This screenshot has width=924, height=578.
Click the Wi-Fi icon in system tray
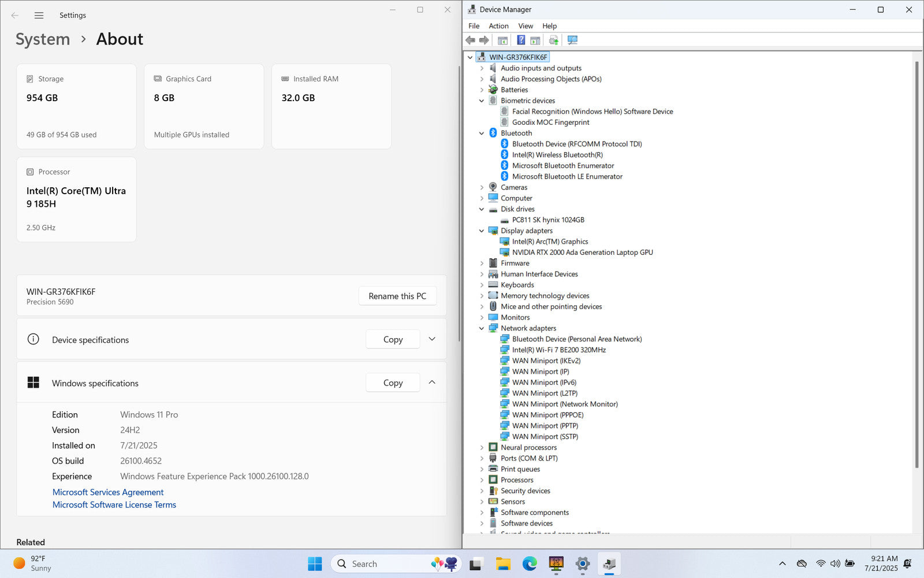pos(820,564)
